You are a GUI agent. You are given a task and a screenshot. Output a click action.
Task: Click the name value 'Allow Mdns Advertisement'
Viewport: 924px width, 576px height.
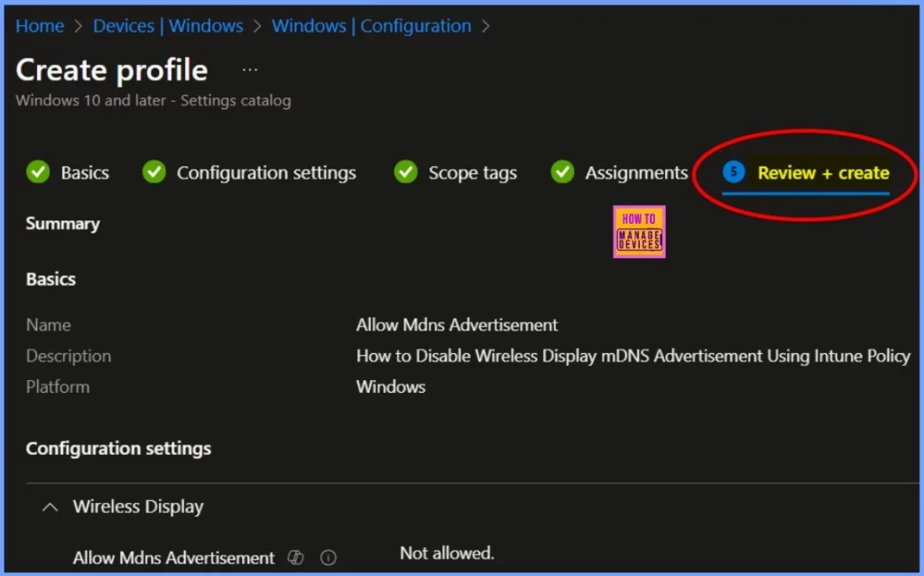click(x=457, y=325)
